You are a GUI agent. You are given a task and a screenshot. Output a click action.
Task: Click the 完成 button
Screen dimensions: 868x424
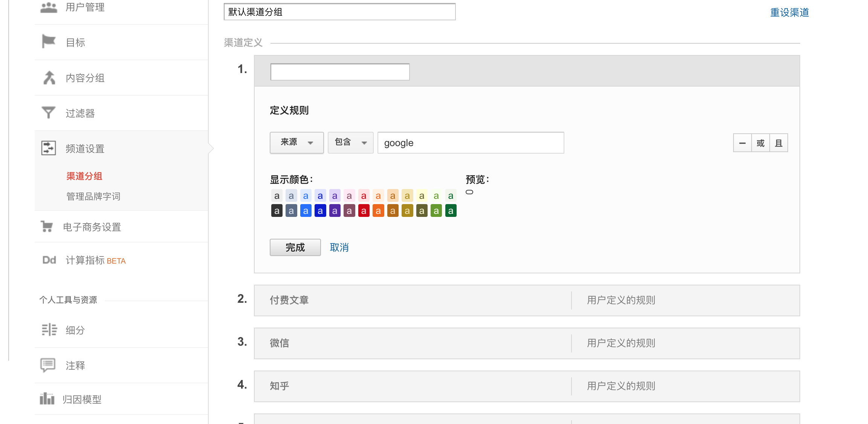tap(295, 247)
